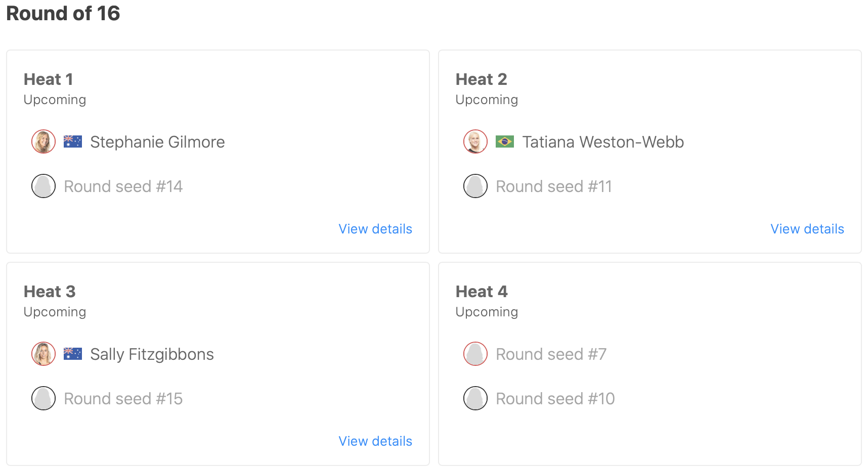Click the Round seed #10 text
This screenshot has width=868, height=472.
[555, 399]
